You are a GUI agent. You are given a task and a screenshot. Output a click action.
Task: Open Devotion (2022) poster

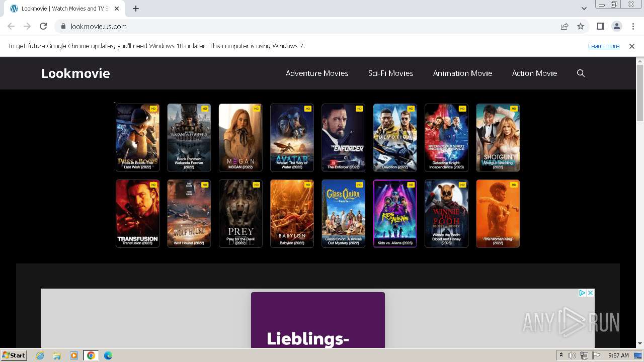pyautogui.click(x=395, y=138)
